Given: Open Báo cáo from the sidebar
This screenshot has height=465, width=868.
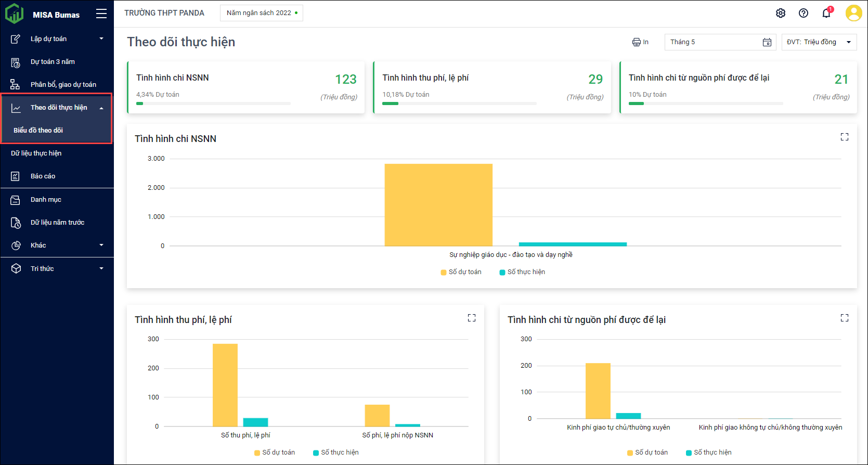Looking at the screenshot, I should tap(43, 176).
